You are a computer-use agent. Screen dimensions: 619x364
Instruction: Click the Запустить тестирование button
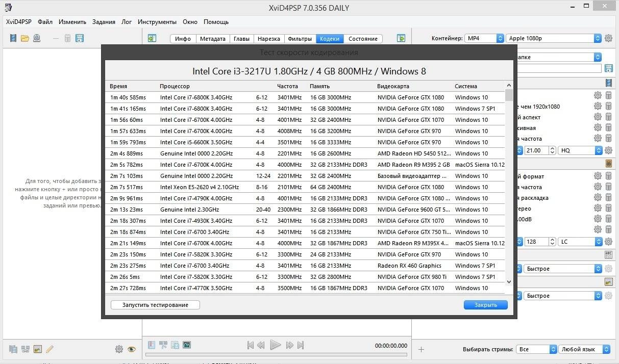point(155,305)
